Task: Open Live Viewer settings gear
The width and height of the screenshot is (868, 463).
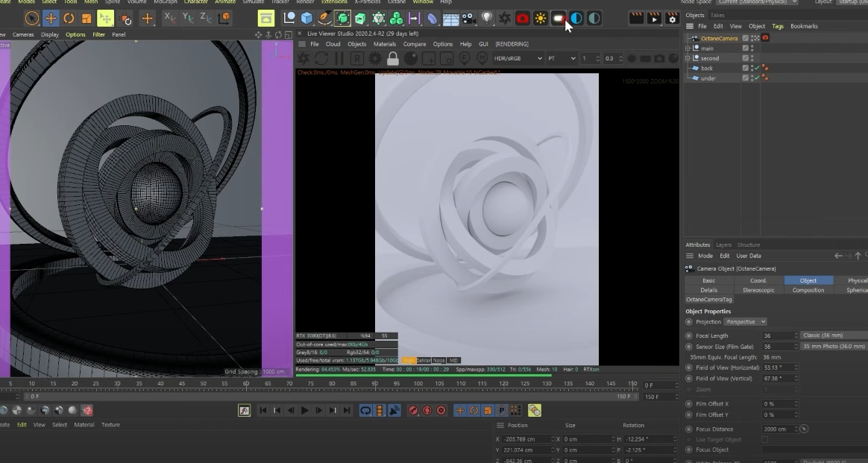Action: (375, 58)
